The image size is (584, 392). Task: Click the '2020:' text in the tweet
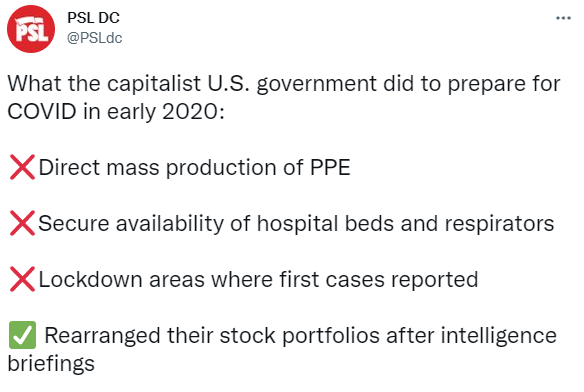[193, 111]
